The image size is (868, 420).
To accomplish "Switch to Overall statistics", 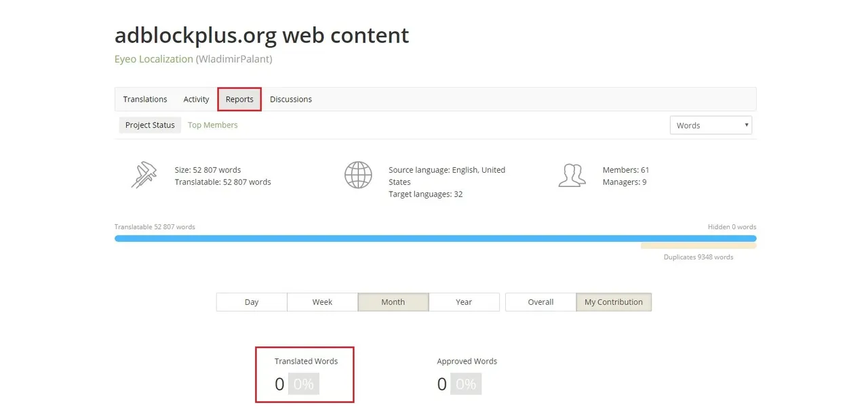I will [540, 302].
